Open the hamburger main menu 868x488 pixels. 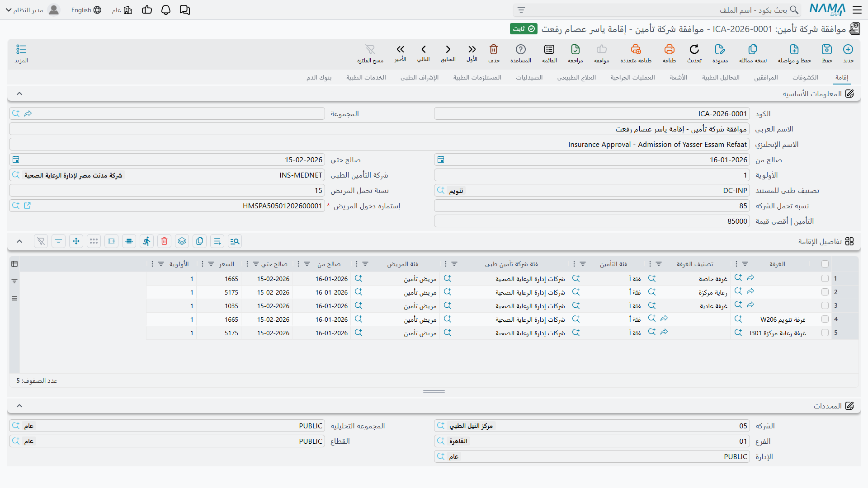pyautogui.click(x=857, y=9)
